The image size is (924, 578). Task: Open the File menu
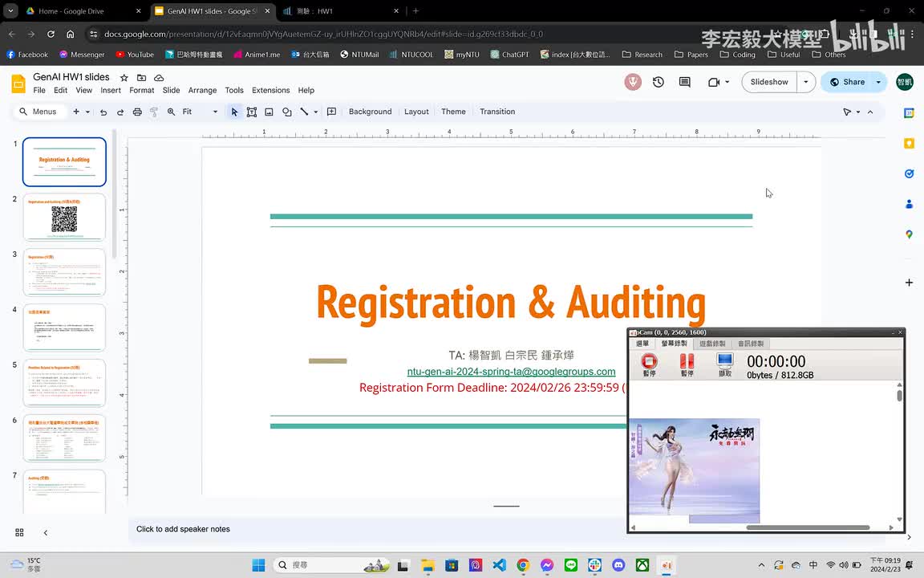39,90
